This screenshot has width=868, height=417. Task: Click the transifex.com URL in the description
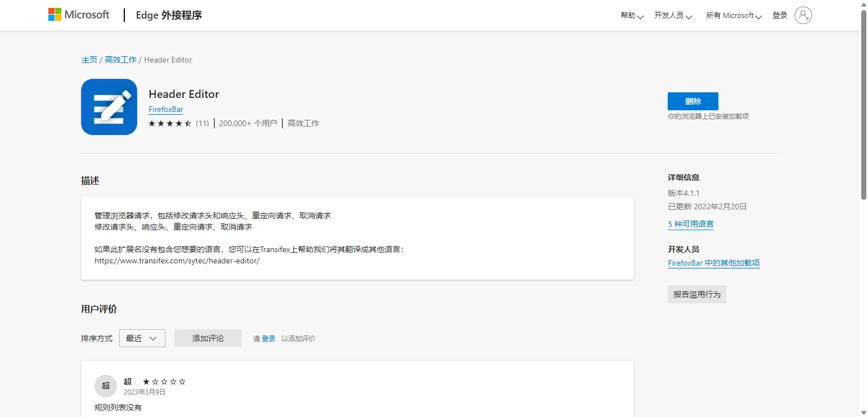(x=177, y=261)
